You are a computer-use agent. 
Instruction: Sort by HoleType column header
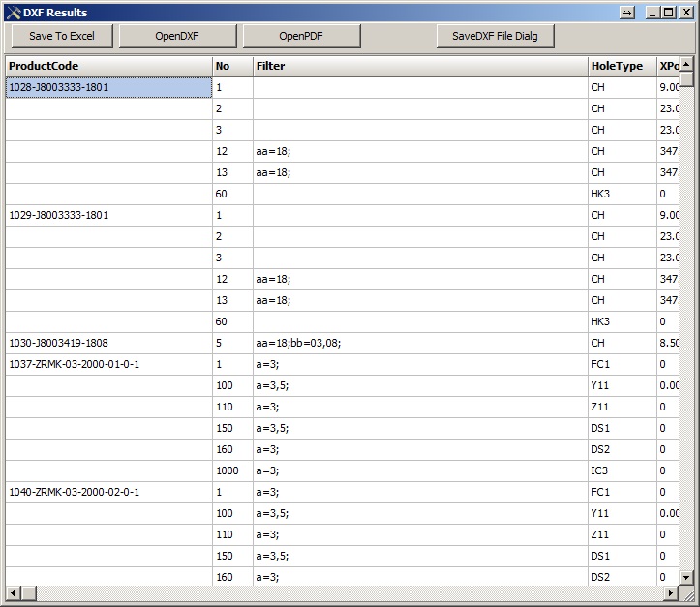pyautogui.click(x=622, y=66)
